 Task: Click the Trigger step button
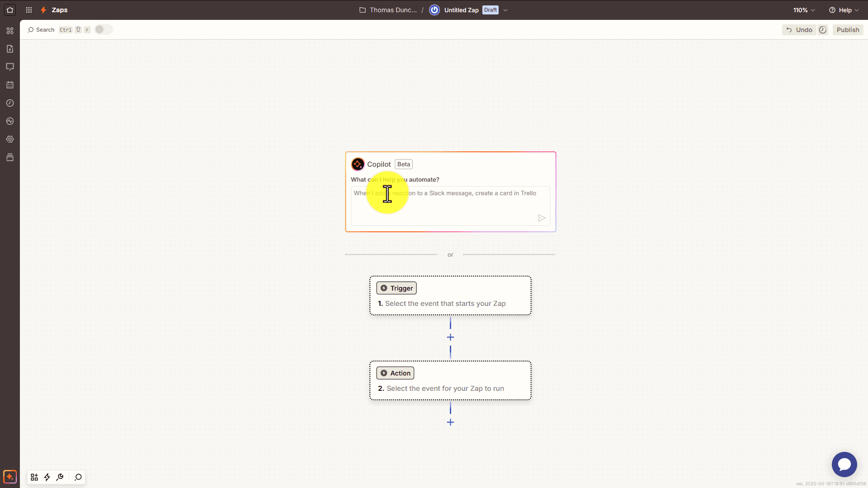click(396, 288)
